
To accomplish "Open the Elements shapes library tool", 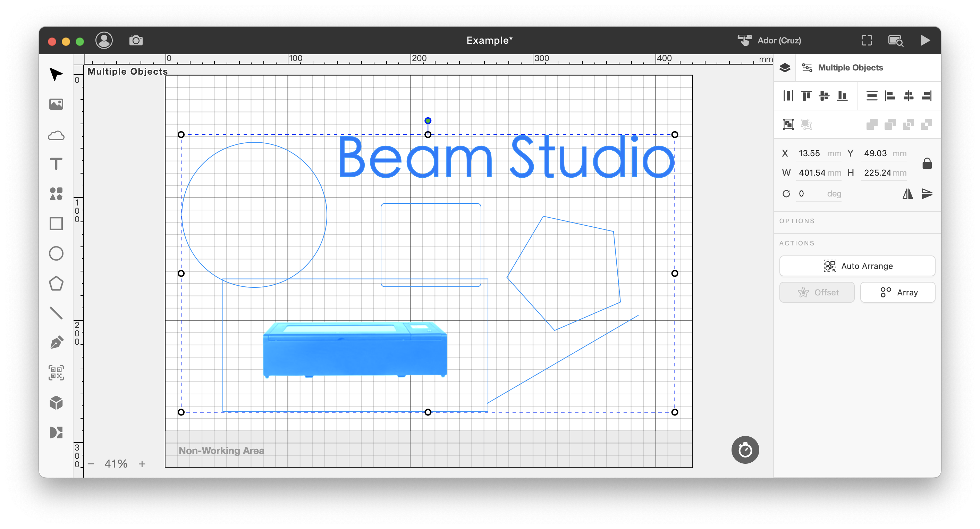I will (56, 194).
